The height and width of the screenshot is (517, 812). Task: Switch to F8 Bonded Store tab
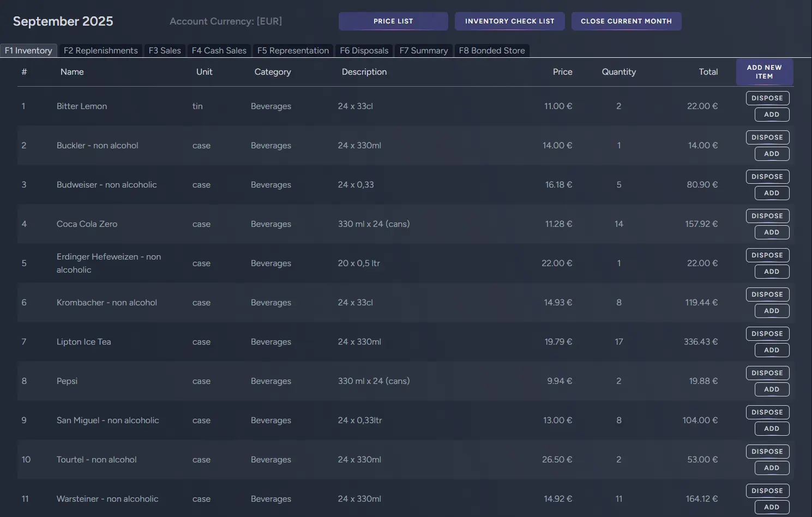492,51
